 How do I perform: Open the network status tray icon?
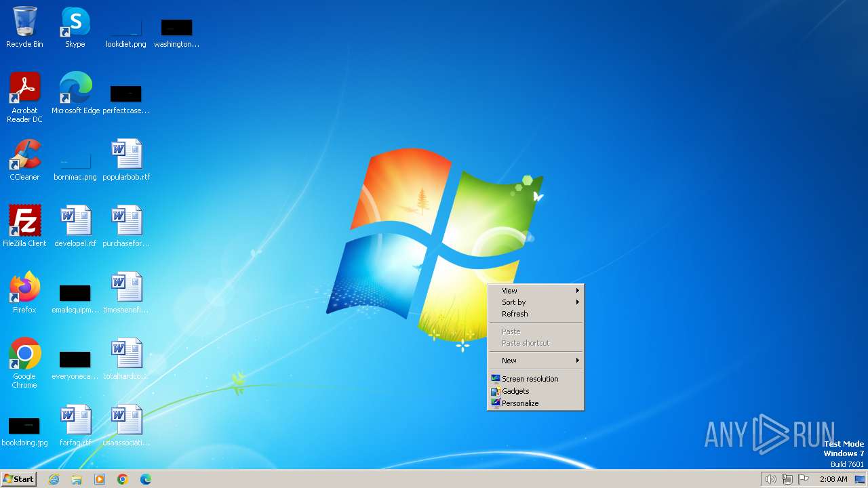[x=787, y=479]
